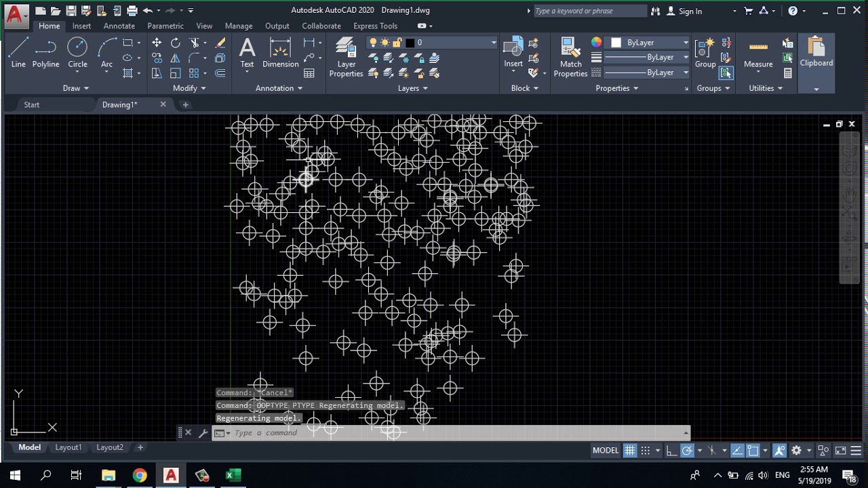This screenshot has height=488, width=868.
Task: Select the Polyline tool
Action: 45,53
